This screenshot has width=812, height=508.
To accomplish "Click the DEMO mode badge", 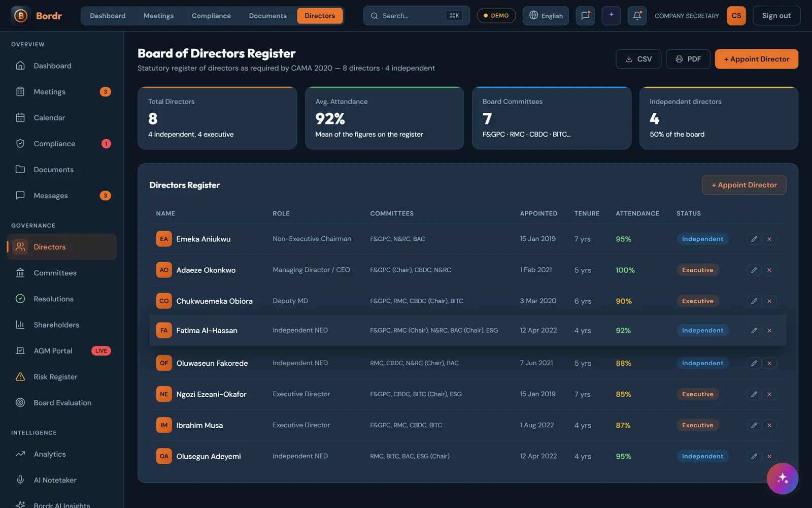I will click(x=496, y=16).
